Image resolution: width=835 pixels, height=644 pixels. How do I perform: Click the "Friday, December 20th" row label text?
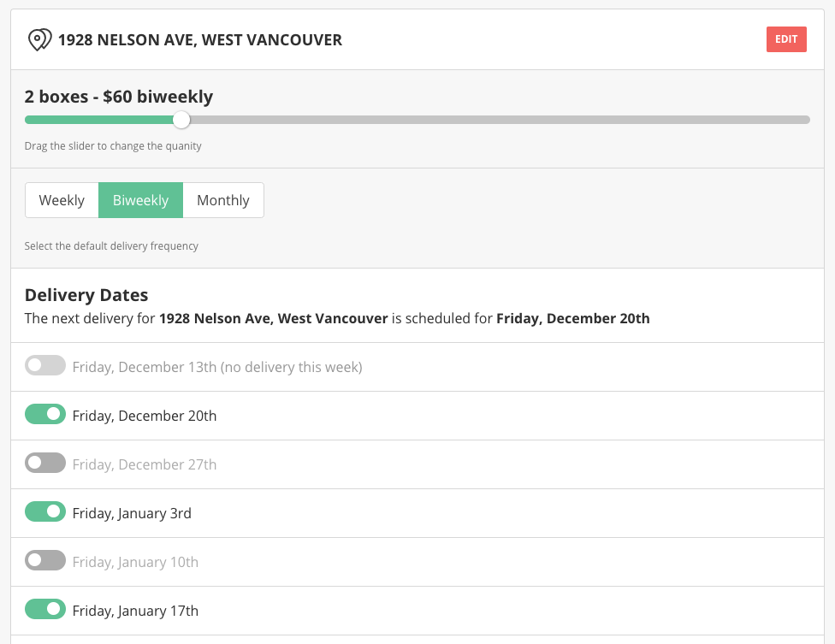tap(145, 416)
